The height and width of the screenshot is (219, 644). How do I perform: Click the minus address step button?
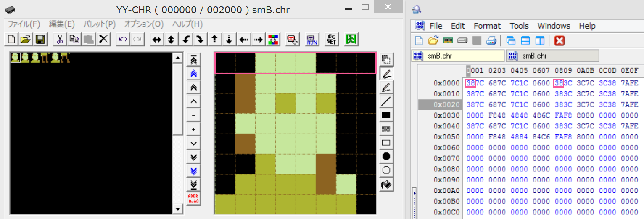pyautogui.click(x=193, y=115)
